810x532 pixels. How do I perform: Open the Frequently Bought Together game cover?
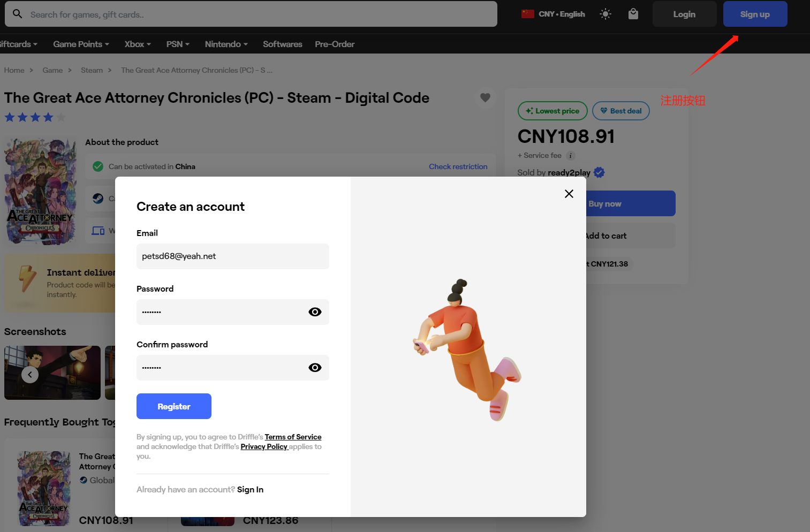pyautogui.click(x=43, y=489)
